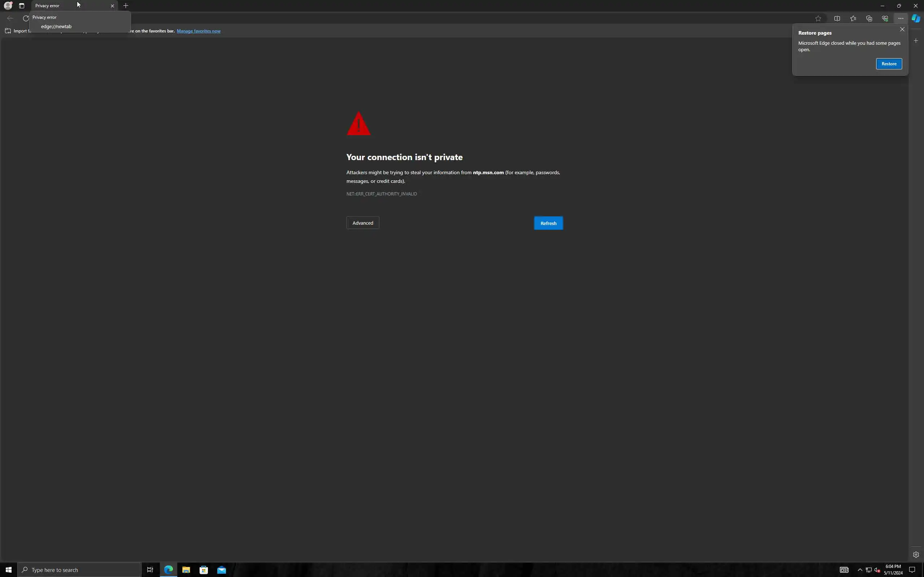The width and height of the screenshot is (924, 577).
Task: Click the browser refresh icon
Action: tap(26, 18)
